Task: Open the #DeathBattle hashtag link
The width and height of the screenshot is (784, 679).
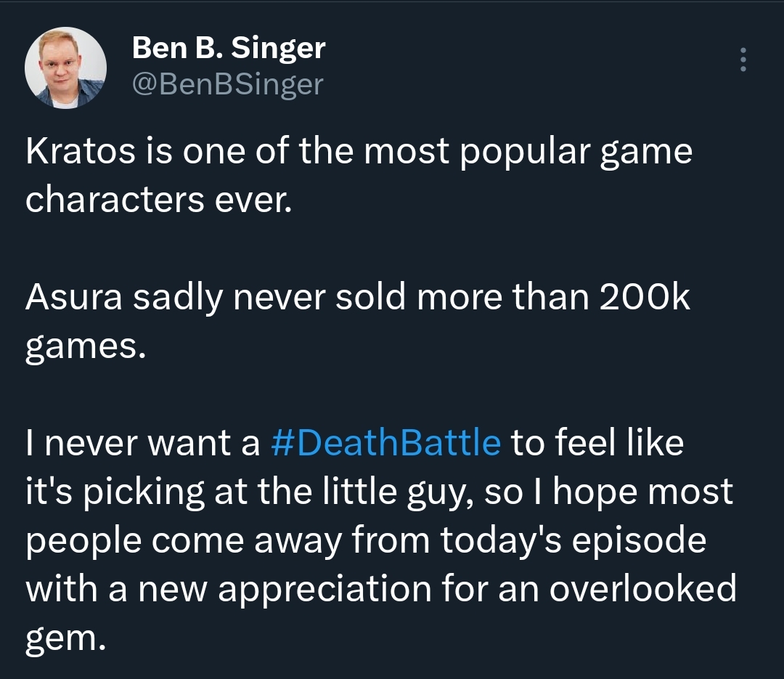Action: point(385,443)
